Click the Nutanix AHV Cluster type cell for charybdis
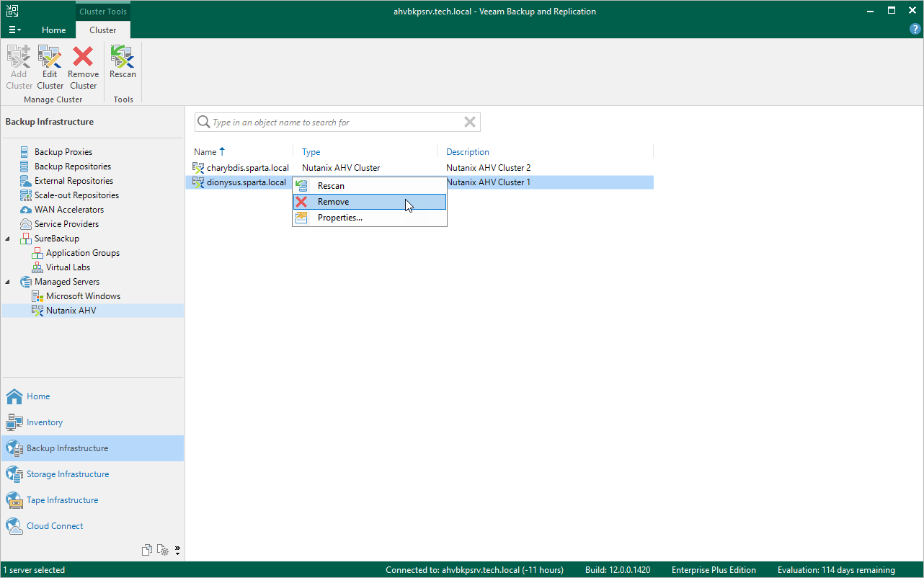924x578 pixels. click(x=341, y=168)
